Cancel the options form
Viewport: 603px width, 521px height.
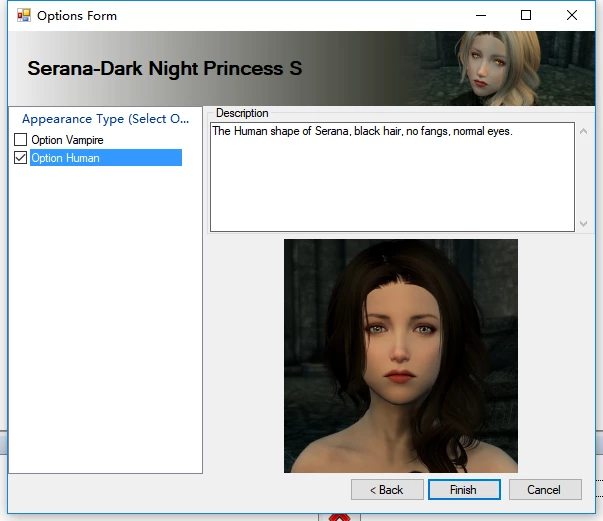coord(545,489)
